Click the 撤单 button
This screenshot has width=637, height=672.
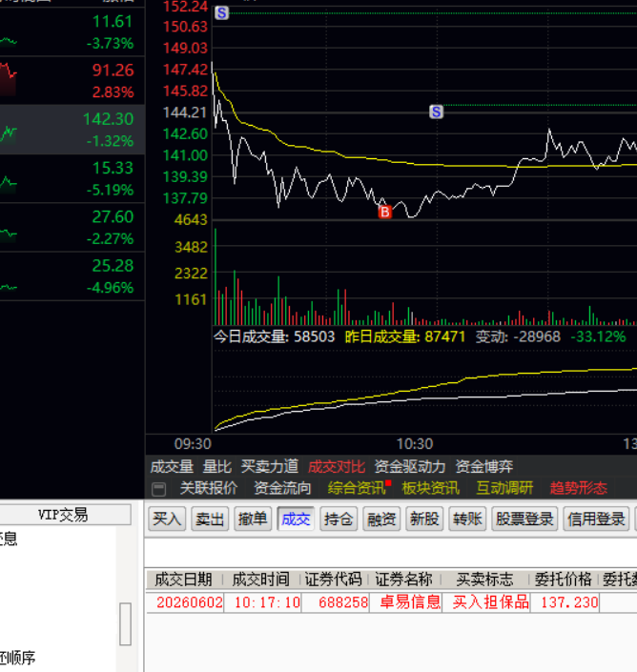(253, 519)
